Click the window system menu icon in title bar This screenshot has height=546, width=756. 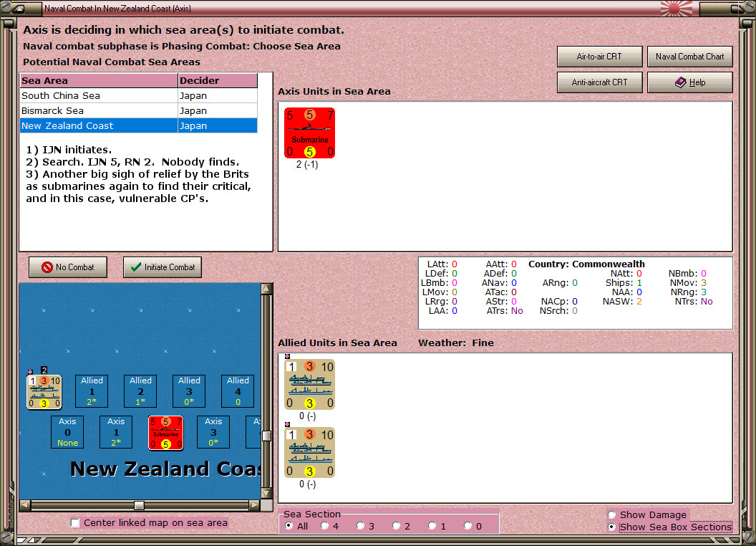[20, 8]
